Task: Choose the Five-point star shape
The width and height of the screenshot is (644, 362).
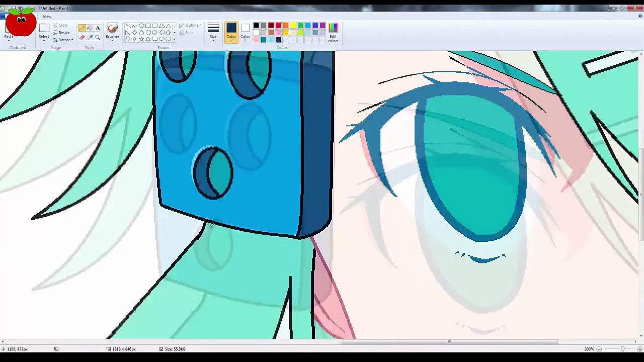Action: click(x=141, y=39)
